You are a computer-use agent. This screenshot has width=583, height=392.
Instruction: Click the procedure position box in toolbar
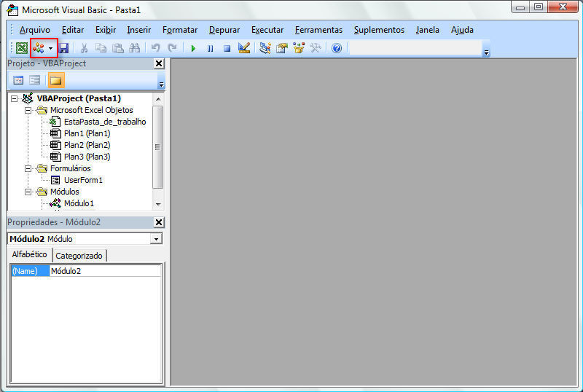(x=415, y=48)
